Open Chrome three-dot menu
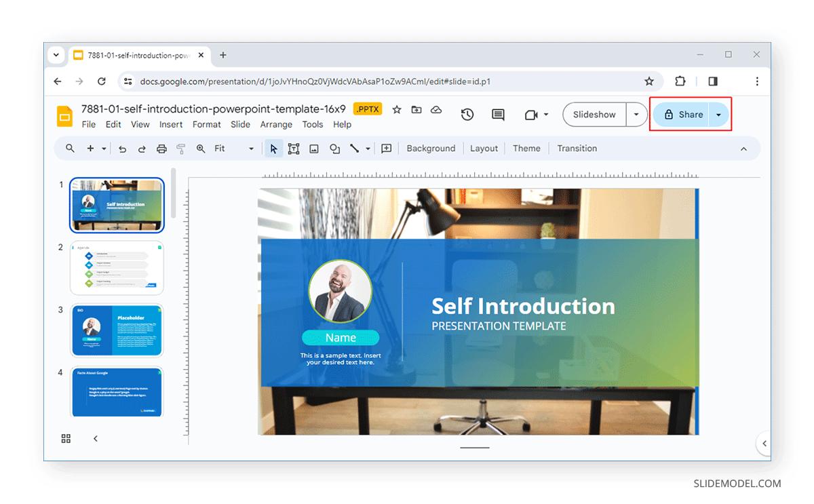 click(757, 81)
